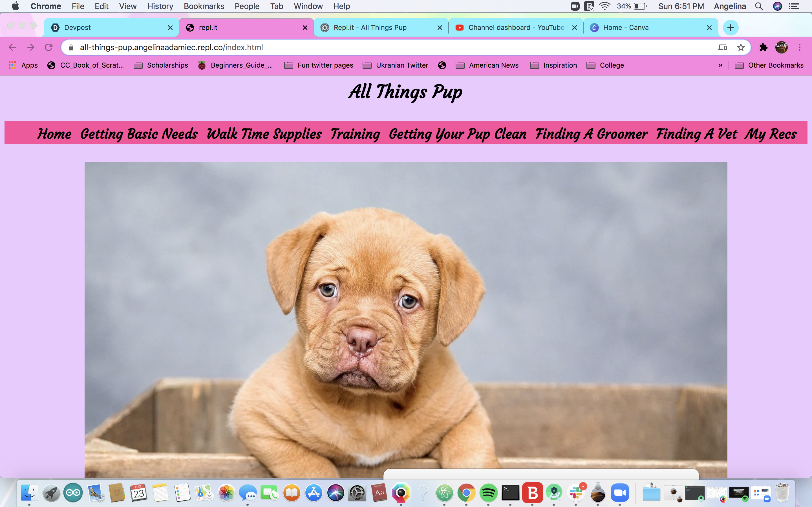This screenshot has width=812, height=507.
Task: Open a new tab with plus button
Action: [x=731, y=28]
